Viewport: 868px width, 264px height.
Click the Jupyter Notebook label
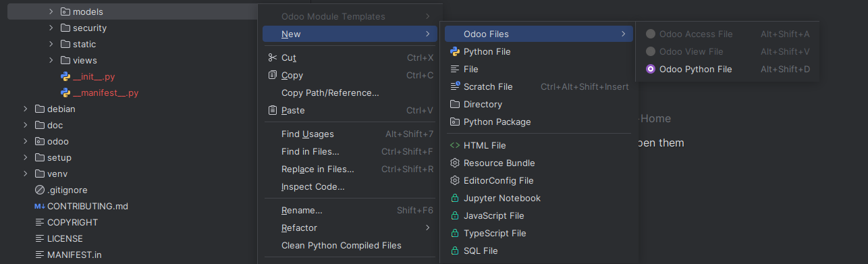pos(502,198)
